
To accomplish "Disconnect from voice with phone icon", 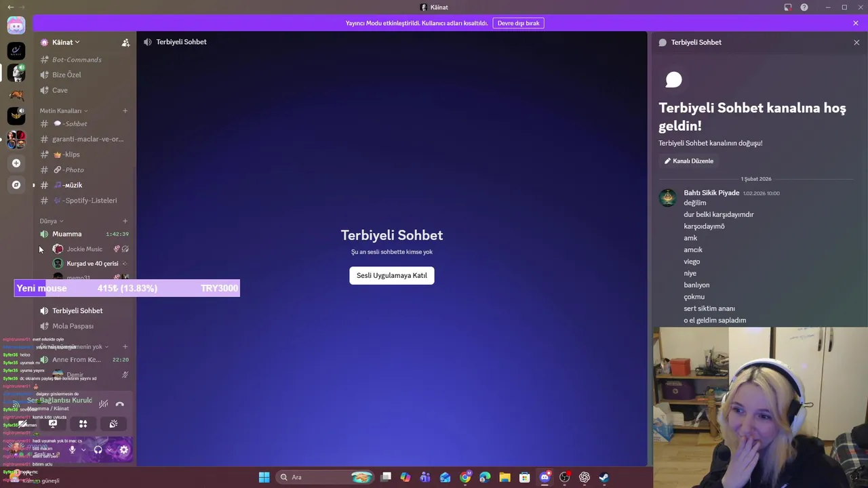I will pyautogui.click(x=120, y=404).
